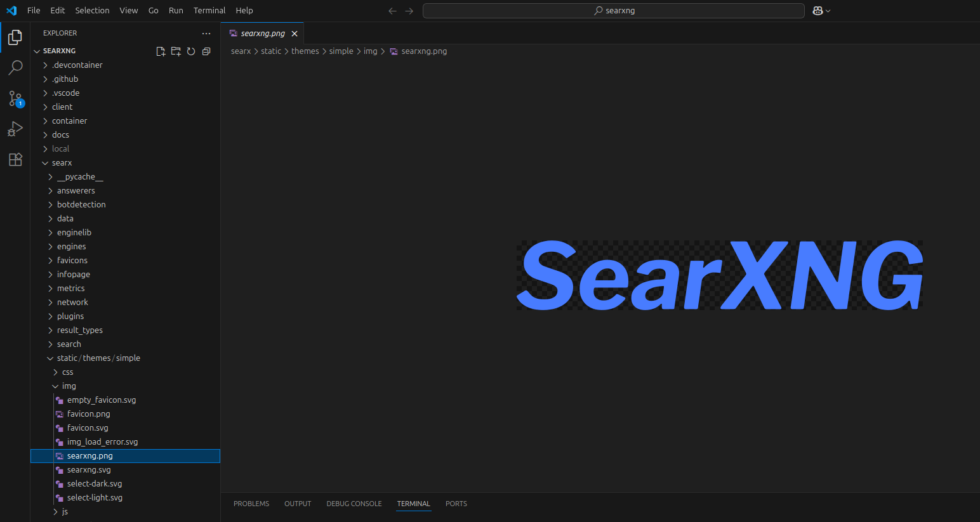This screenshot has width=980, height=522.
Task: Select the searxng.png editor tab
Action: pyautogui.click(x=263, y=34)
